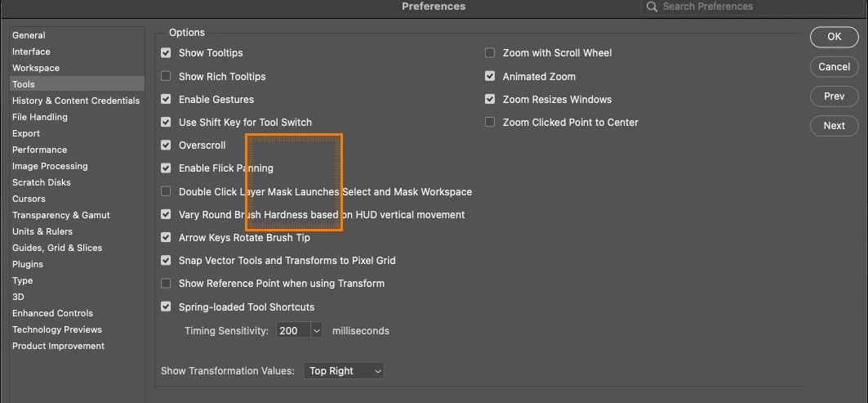Open Technology Previews category

[57, 329]
